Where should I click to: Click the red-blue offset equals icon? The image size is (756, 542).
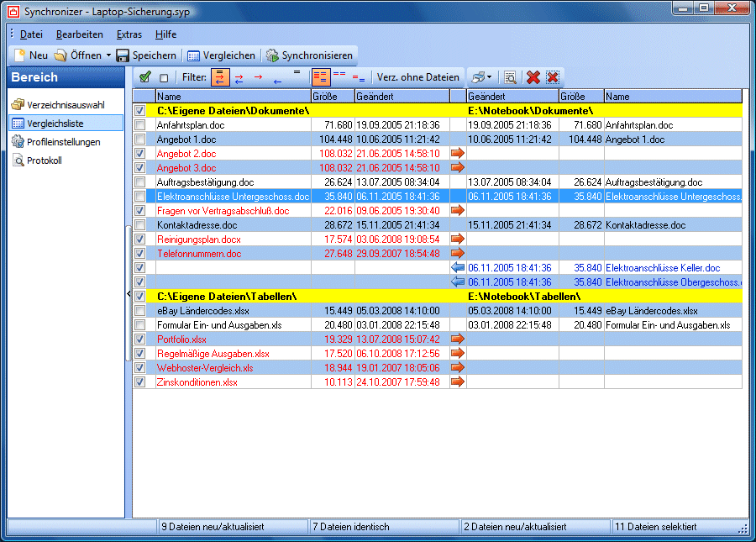pos(359,78)
